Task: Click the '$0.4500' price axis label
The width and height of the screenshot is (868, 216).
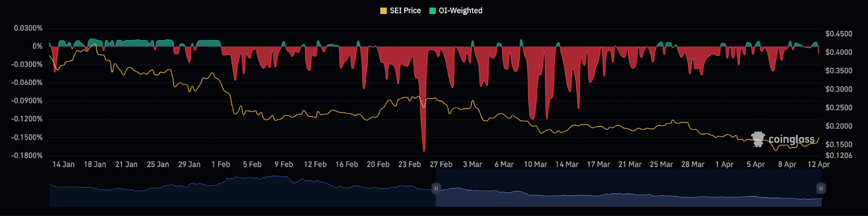Action: coord(839,34)
